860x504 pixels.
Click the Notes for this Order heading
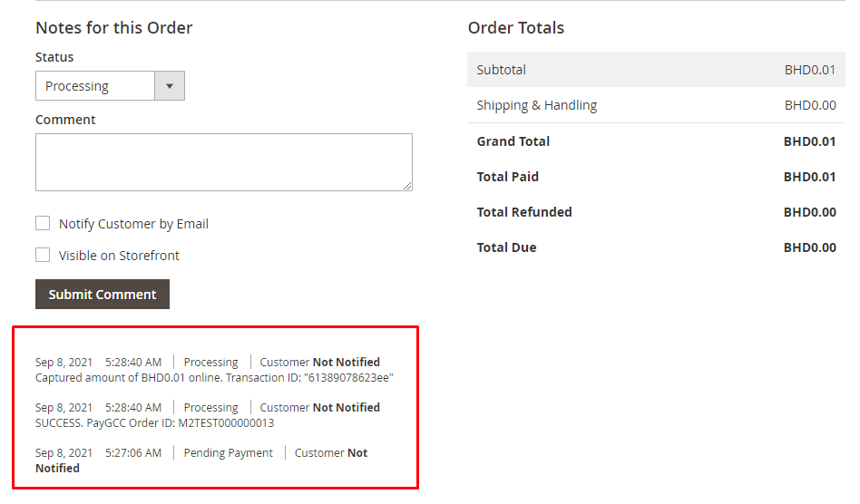click(x=114, y=28)
